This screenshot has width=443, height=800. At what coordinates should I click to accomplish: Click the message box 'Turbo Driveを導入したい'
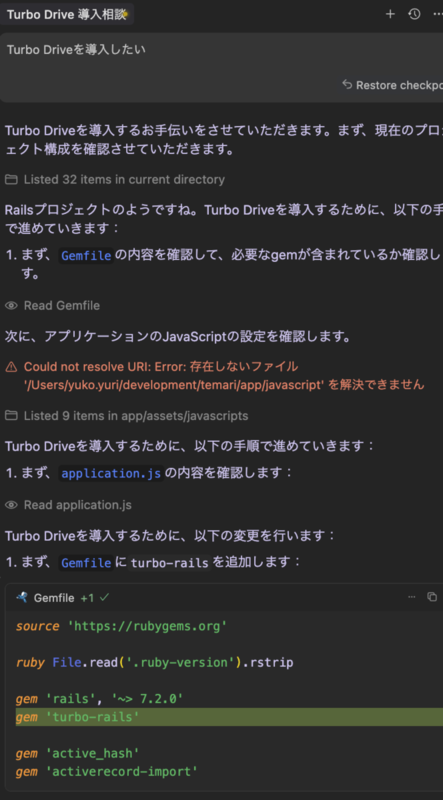coord(222,67)
